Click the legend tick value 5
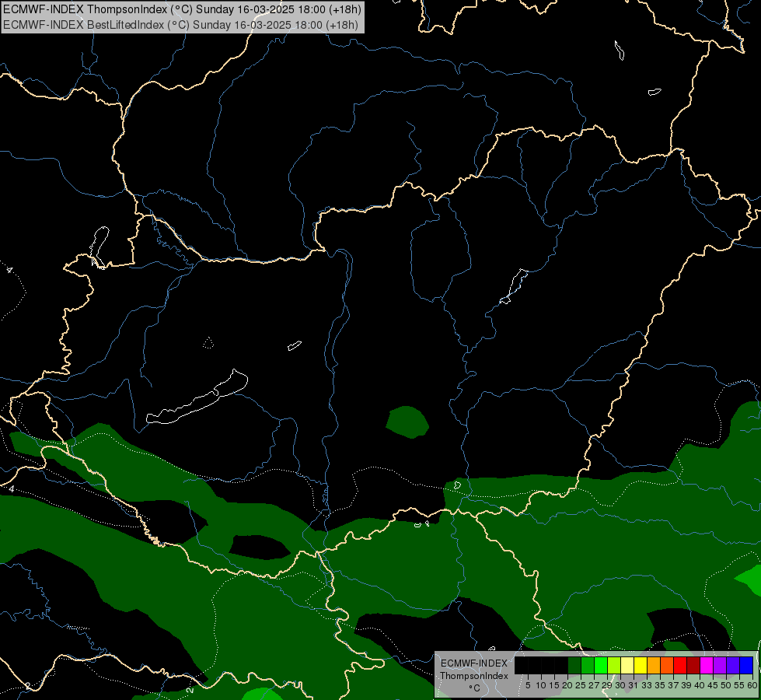 (528, 685)
